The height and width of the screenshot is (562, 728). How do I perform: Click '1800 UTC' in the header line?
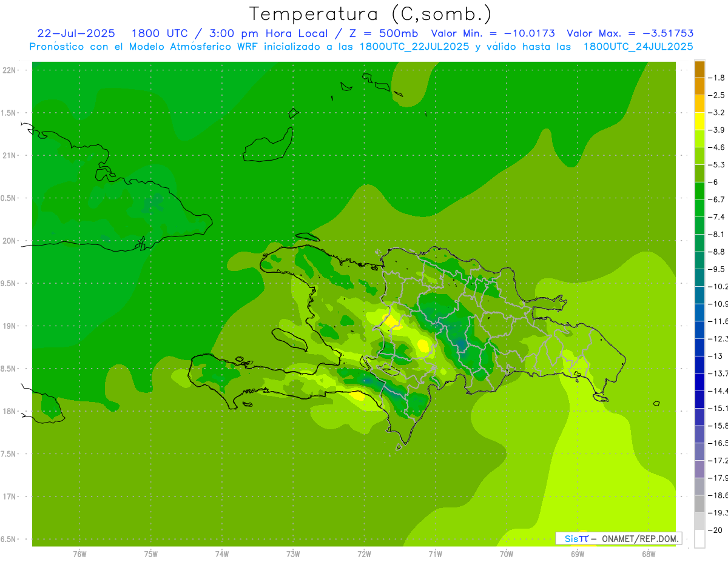click(x=159, y=33)
